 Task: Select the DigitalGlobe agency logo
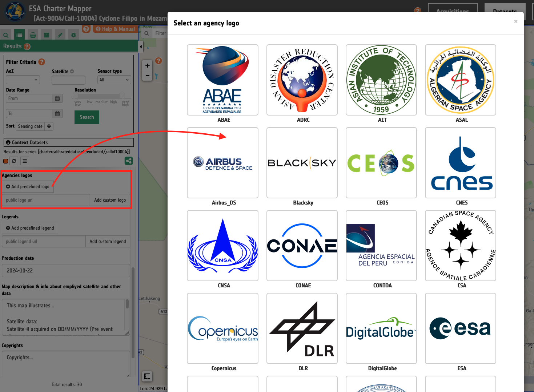(381, 328)
